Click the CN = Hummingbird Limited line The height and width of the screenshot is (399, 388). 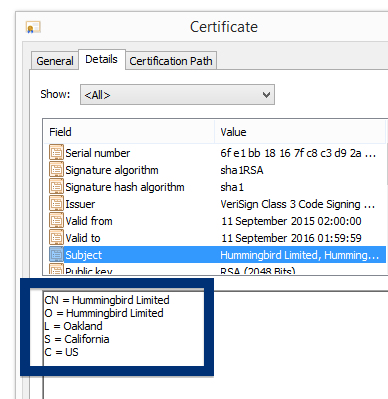click(x=107, y=300)
